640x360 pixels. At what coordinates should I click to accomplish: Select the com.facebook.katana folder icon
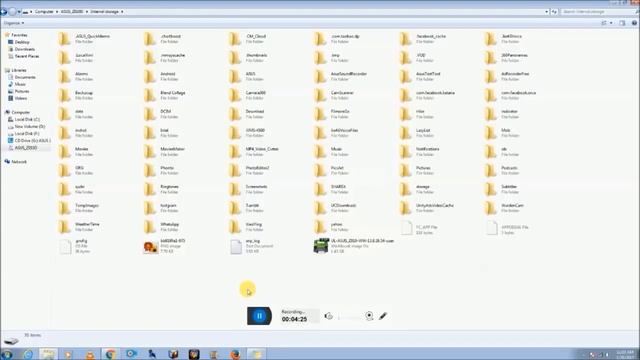[405, 95]
